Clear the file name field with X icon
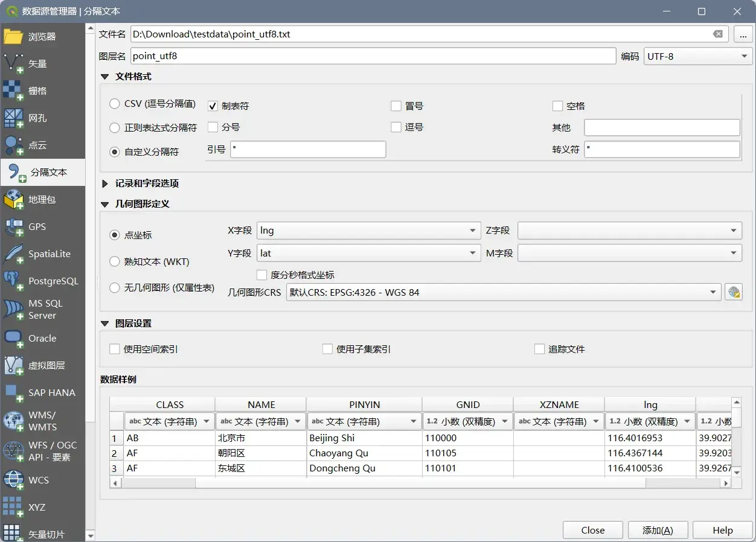Viewport: 756px width, 542px height. (x=718, y=34)
